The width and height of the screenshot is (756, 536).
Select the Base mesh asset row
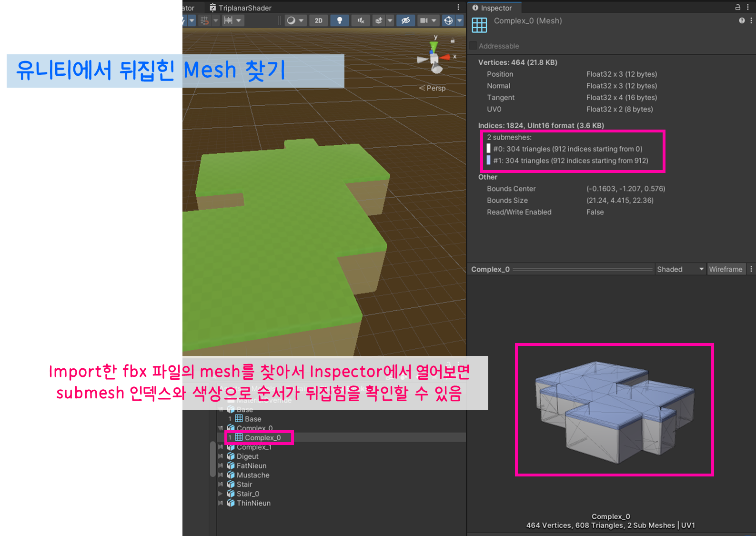(x=341, y=419)
